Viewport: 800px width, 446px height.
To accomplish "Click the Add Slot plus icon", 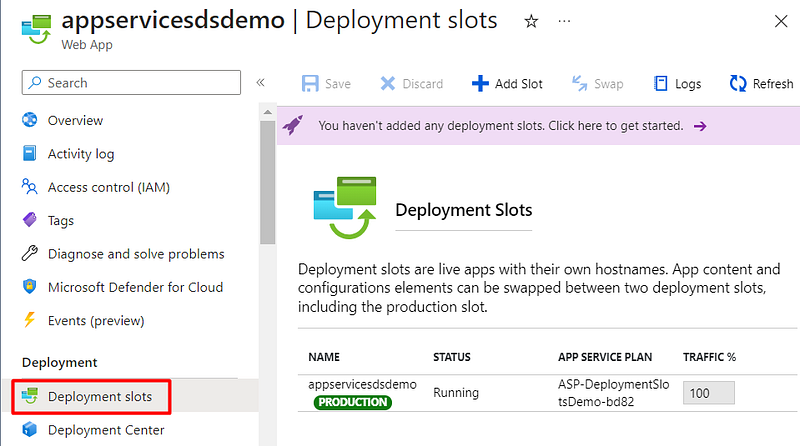I will (480, 84).
